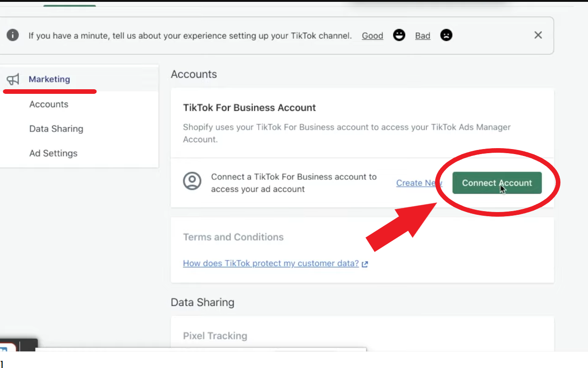588x368 pixels.
Task: Rate setup experience as Bad
Action: (x=423, y=36)
